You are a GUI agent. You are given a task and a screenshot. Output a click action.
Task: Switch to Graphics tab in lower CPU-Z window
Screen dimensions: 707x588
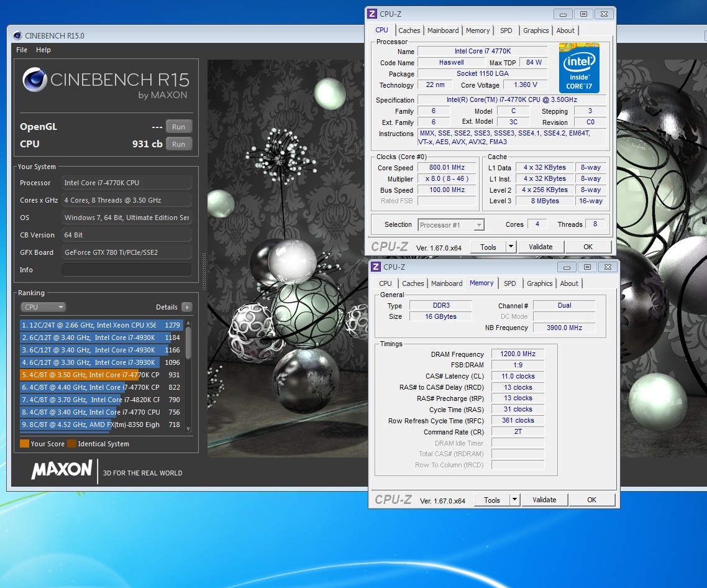click(539, 283)
